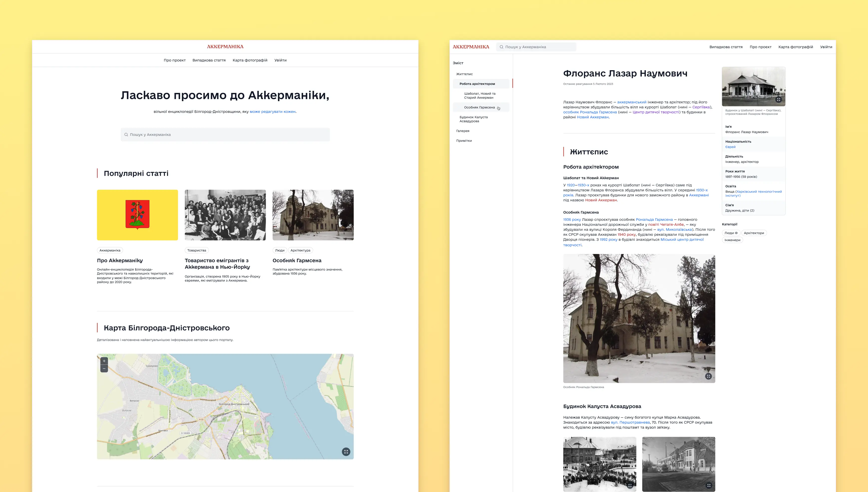Focus the large Пошук у Аккерманіка homepage field
This screenshot has width=868, height=492.
pyautogui.click(x=225, y=135)
